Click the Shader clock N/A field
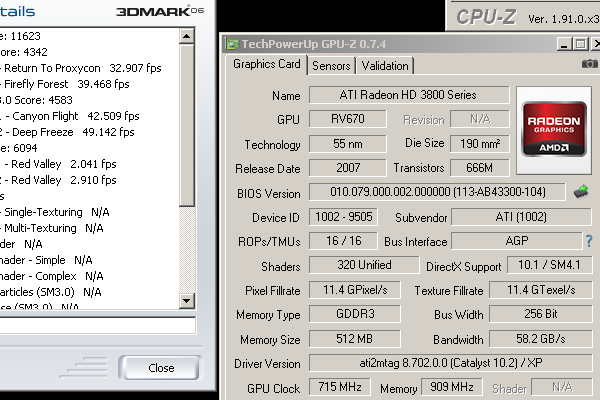Viewport: 600px width, 400px height. tap(562, 387)
